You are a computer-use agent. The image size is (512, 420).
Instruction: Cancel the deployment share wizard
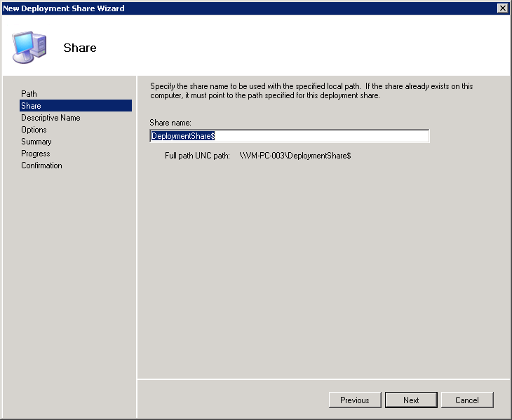click(x=467, y=400)
